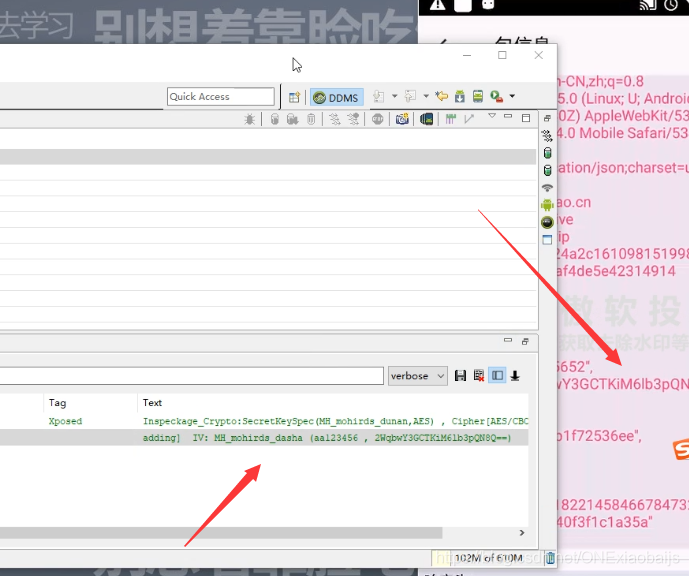Image resolution: width=689 pixels, height=576 pixels.
Task: Click the Text column header
Action: click(x=152, y=403)
